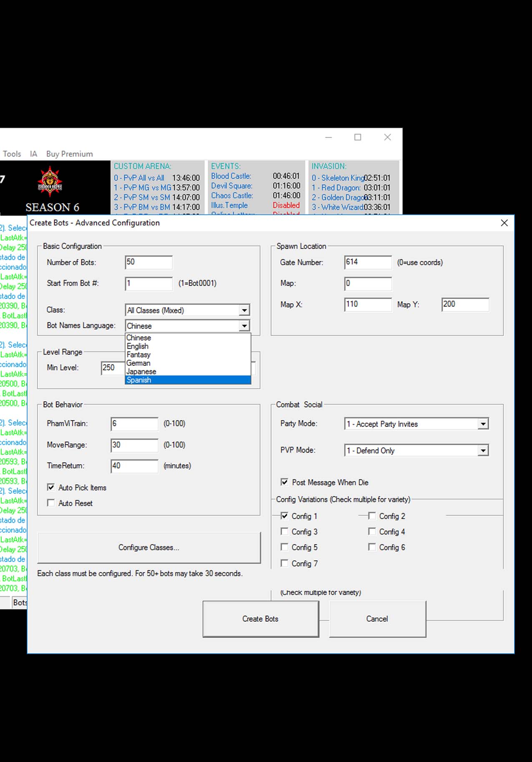Viewport: 532px width, 762px height.
Task: Click the Configure Classes button
Action: 149,547
